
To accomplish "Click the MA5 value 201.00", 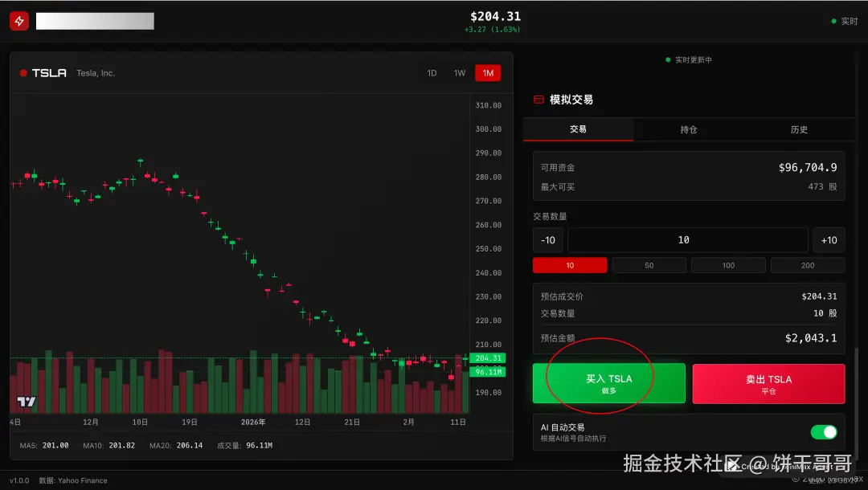I will click(55, 445).
